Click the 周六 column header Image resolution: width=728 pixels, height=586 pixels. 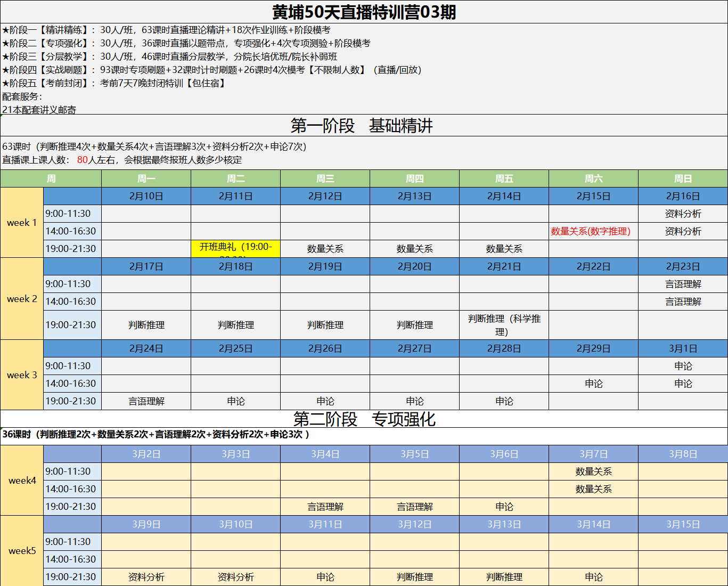coord(593,178)
